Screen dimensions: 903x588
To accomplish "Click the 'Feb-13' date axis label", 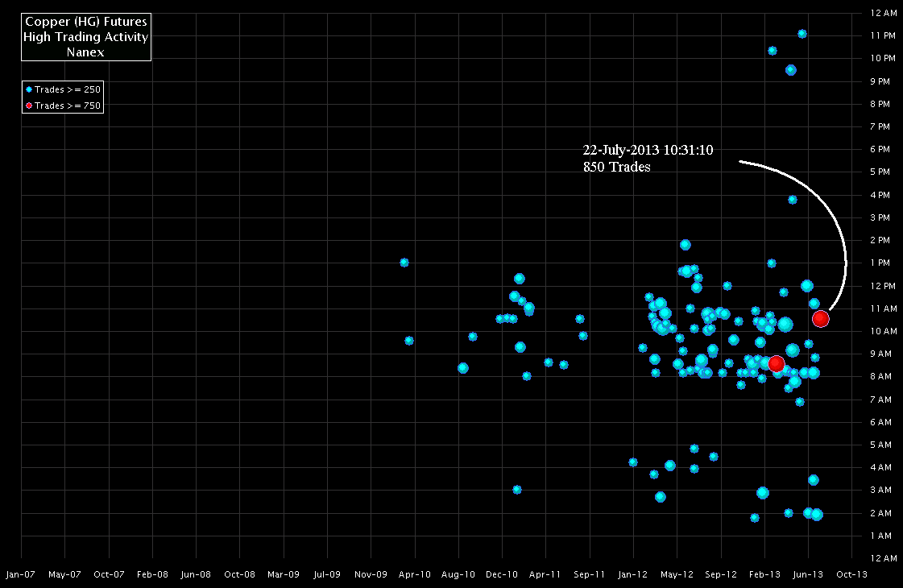I will (764, 574).
